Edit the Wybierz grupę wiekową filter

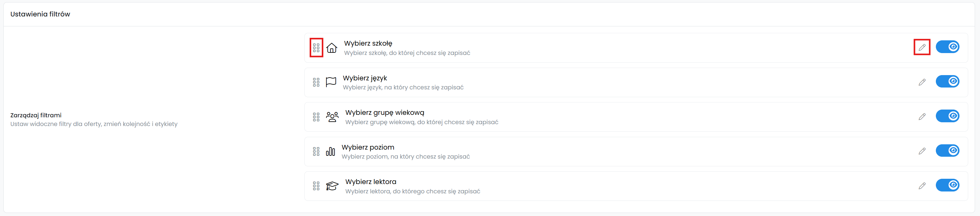922,117
